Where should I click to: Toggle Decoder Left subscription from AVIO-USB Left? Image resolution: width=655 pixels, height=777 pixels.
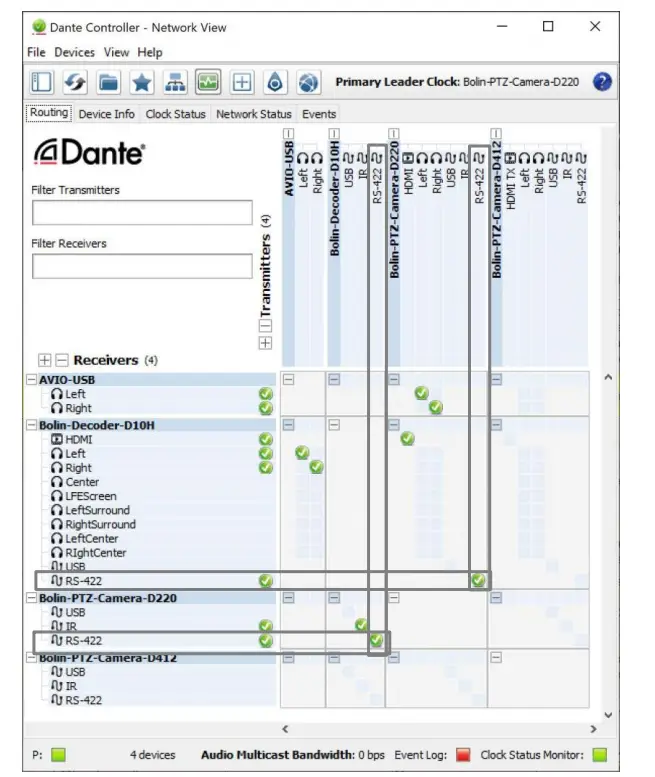tap(302, 453)
